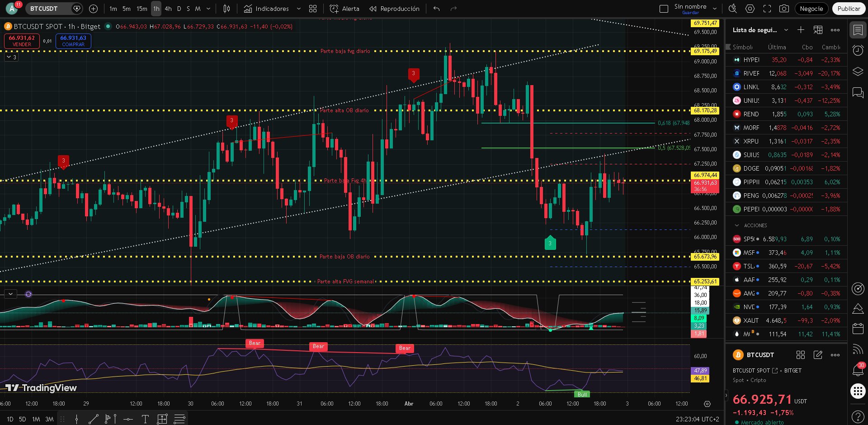Open the chats sidebar icon
Viewport: 868px width, 425px height.
tap(858, 93)
